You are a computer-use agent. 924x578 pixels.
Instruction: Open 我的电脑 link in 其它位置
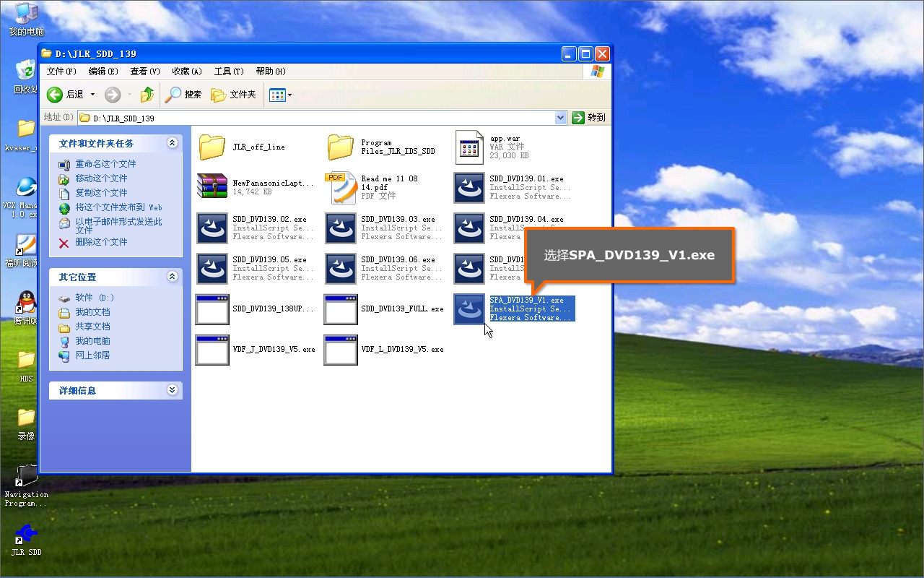click(x=93, y=341)
